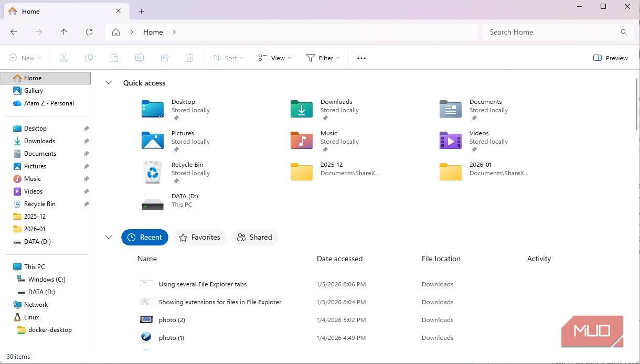The height and width of the screenshot is (364, 640).
Task: Collapse the Quick access section
Action: point(109,83)
